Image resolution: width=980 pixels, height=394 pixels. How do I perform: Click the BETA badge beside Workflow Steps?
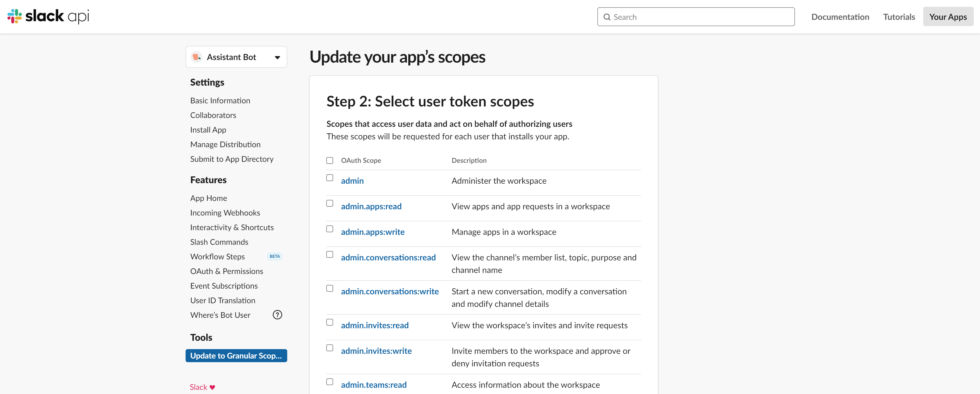(x=274, y=256)
